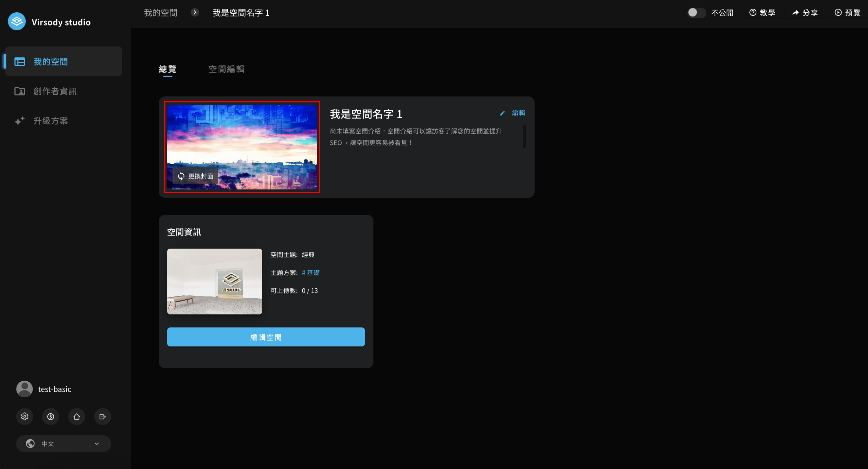Click the description box scrollbar

click(524, 136)
